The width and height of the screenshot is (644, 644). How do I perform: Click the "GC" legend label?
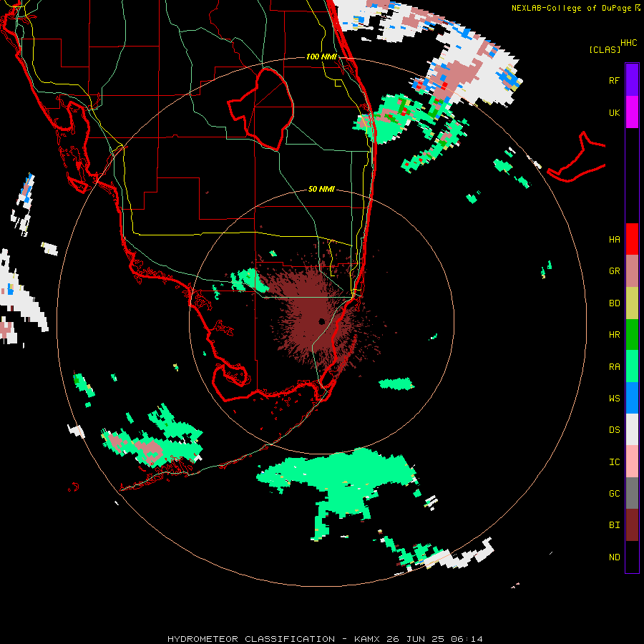click(614, 494)
